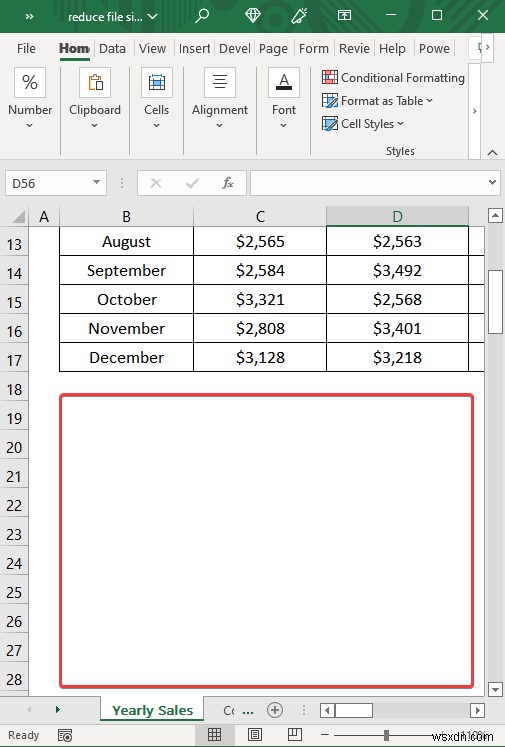Expand the Name Box dropdown

pos(96,182)
